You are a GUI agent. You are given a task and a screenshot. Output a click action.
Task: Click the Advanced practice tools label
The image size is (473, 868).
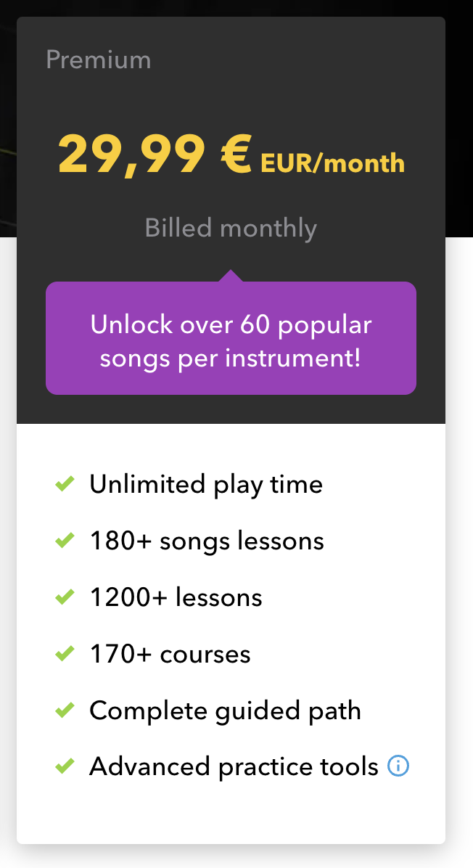point(234,767)
